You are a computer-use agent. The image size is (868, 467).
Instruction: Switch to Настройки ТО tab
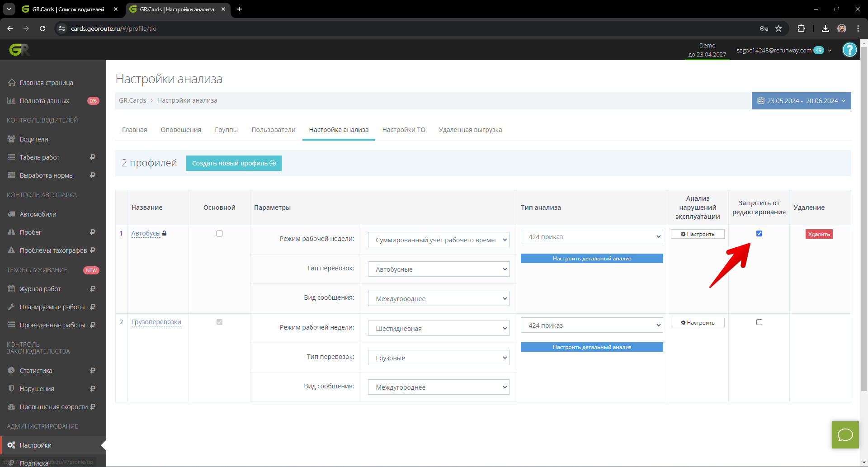pyautogui.click(x=404, y=130)
